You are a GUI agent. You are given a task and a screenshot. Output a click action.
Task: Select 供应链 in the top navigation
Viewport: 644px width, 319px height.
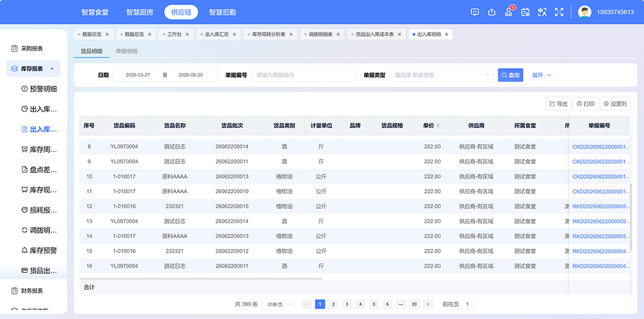[x=181, y=12]
